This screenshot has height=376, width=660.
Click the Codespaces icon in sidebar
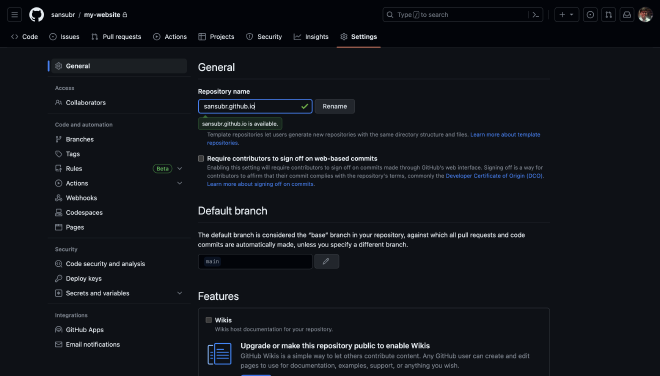coord(59,213)
